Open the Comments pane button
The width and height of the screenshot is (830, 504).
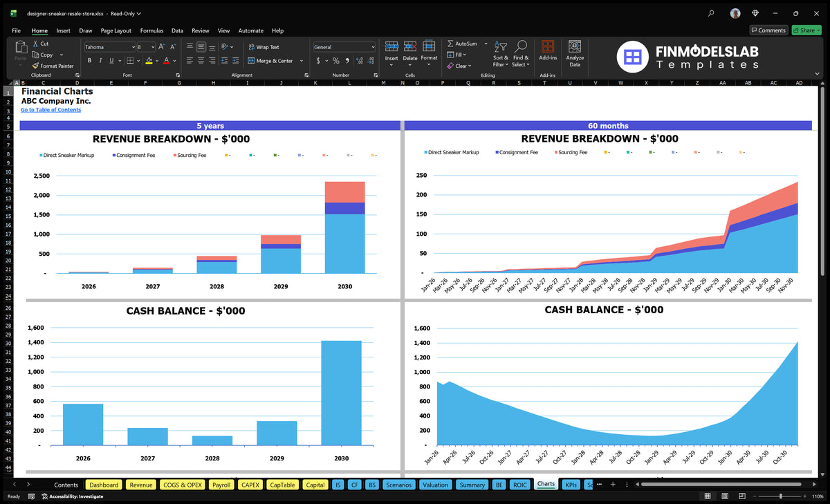[768, 30]
